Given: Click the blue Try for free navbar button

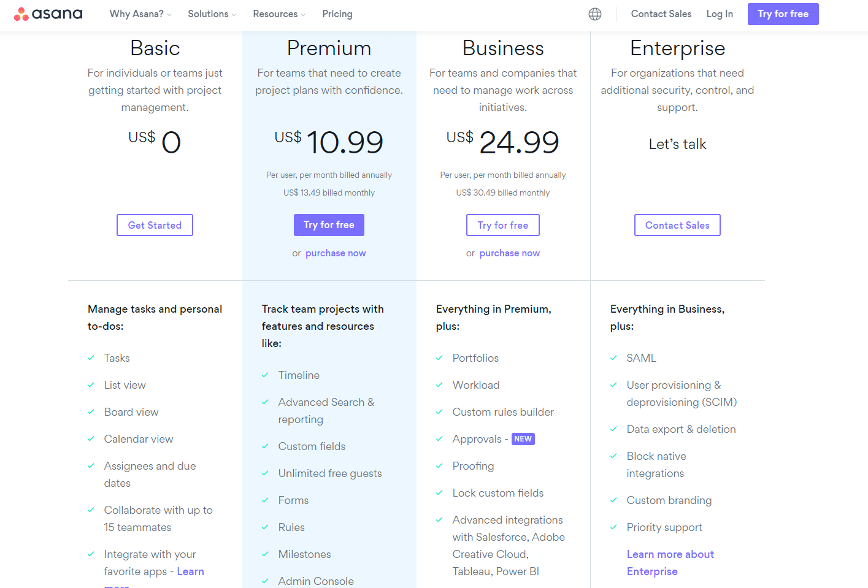Looking at the screenshot, I should [x=783, y=13].
